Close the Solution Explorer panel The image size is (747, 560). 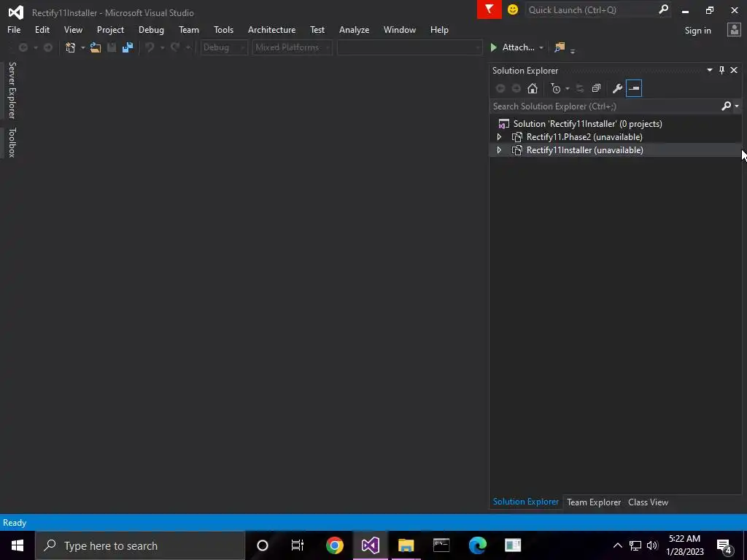pos(734,70)
